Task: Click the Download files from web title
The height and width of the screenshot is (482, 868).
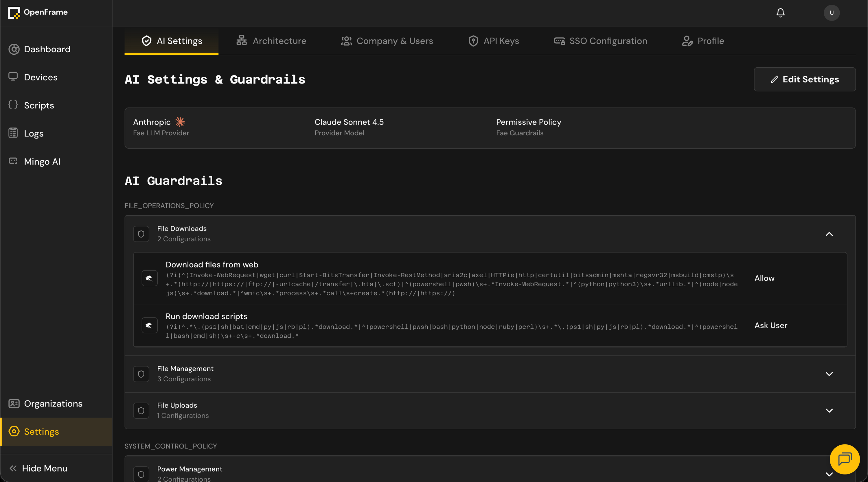Action: 212,265
